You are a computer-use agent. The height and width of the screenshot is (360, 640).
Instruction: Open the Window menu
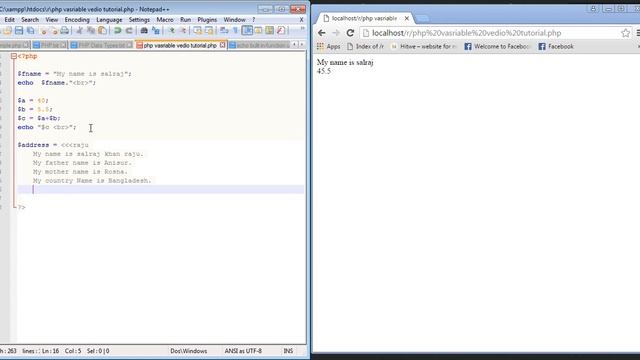click(x=234, y=20)
